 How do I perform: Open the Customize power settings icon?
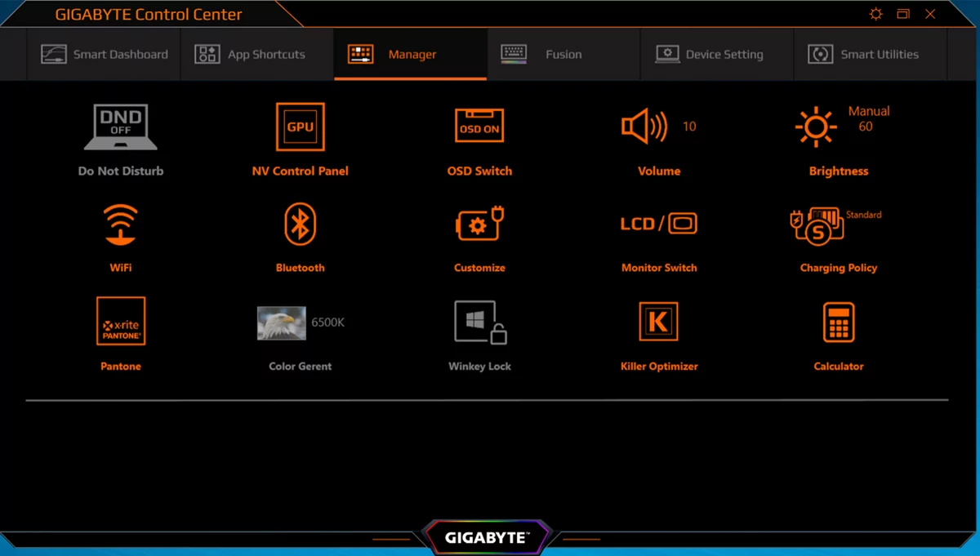pos(479,224)
